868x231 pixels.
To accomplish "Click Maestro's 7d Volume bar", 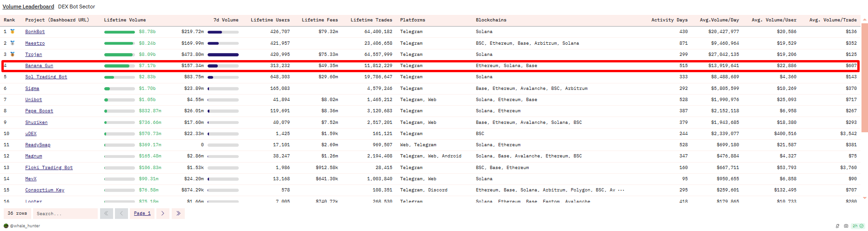I will pos(223,43).
